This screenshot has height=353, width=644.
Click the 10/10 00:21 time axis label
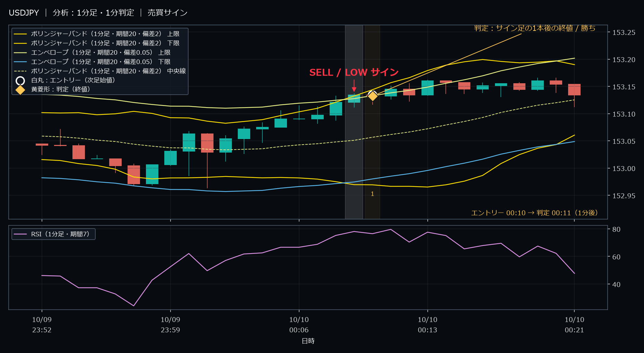tap(574, 325)
